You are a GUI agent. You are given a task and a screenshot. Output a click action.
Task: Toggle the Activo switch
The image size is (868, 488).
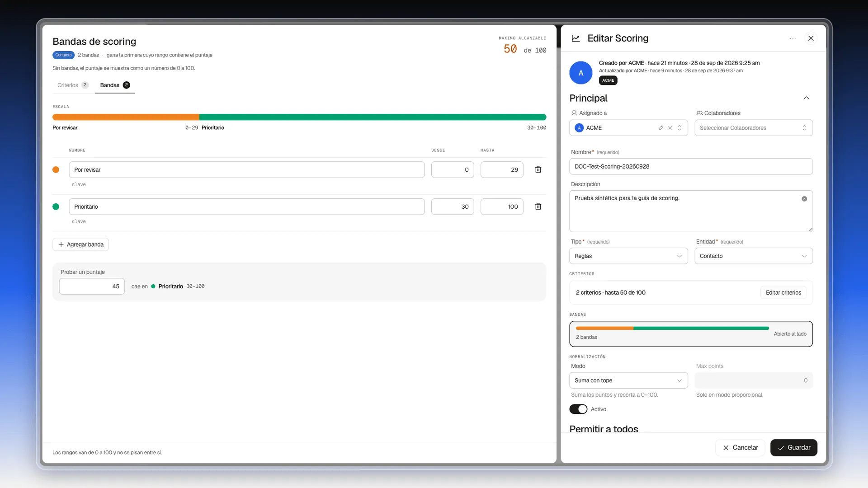(578, 409)
